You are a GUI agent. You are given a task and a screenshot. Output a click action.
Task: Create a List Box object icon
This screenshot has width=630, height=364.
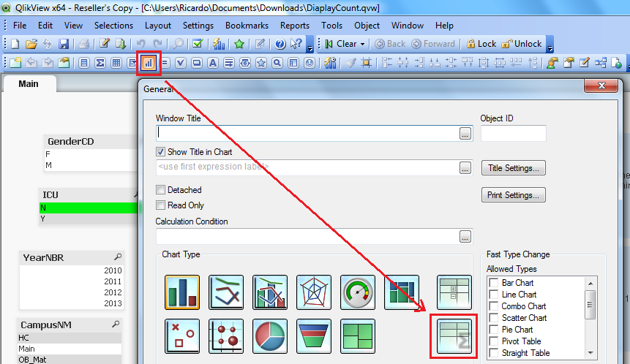point(84,63)
